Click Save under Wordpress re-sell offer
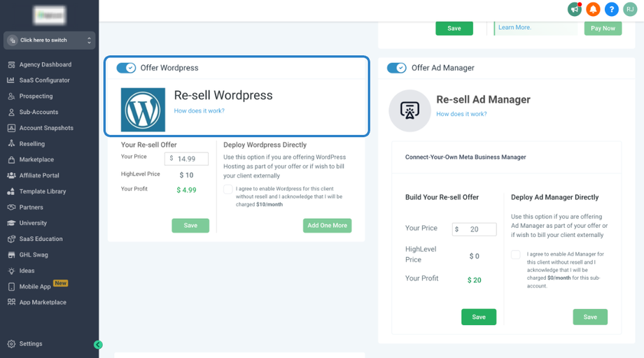The width and height of the screenshot is (644, 358). 190,226
